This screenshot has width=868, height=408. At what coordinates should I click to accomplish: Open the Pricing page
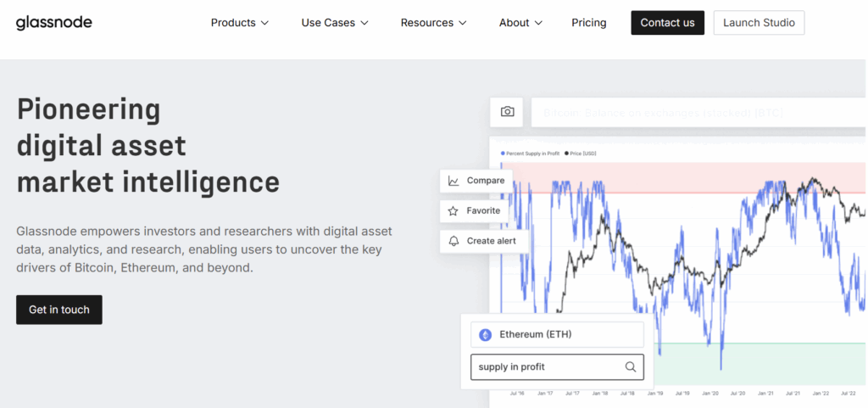589,23
